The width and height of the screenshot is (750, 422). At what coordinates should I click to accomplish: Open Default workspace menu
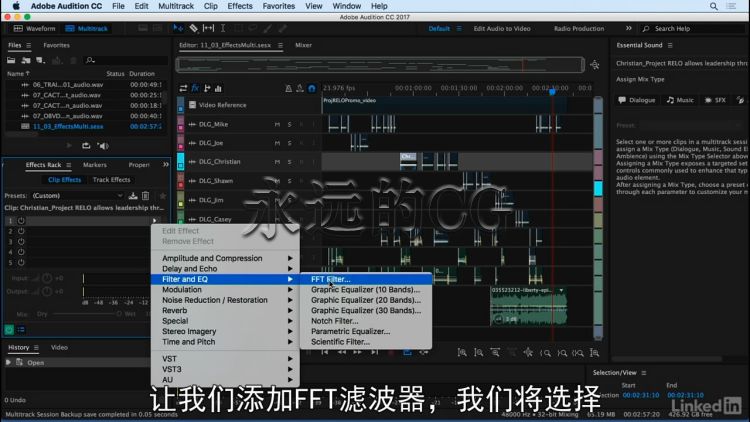[x=459, y=29]
